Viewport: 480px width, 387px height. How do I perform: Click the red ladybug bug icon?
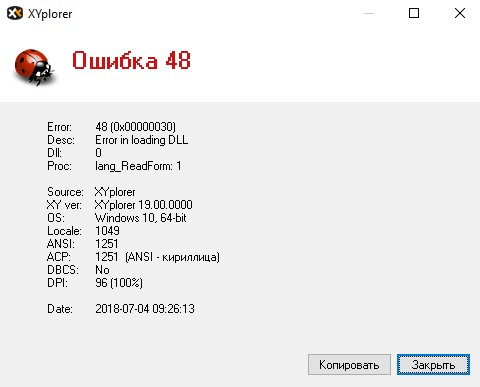(34, 67)
